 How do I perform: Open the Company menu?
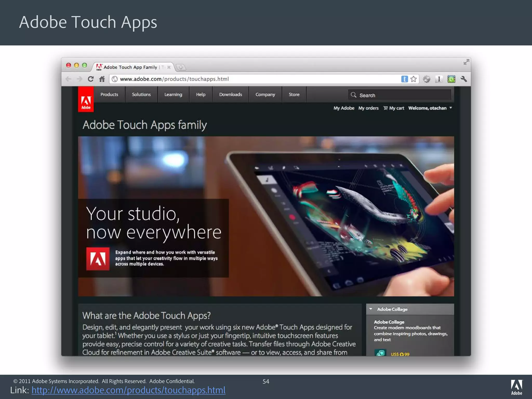pyautogui.click(x=265, y=95)
